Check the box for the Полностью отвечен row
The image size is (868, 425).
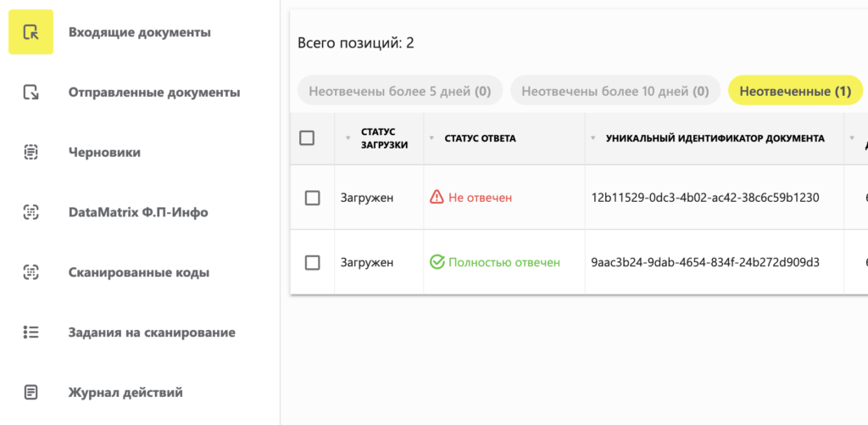click(x=312, y=262)
